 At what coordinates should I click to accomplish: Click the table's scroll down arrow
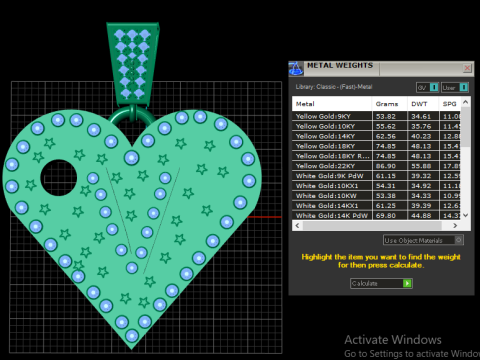466,215
